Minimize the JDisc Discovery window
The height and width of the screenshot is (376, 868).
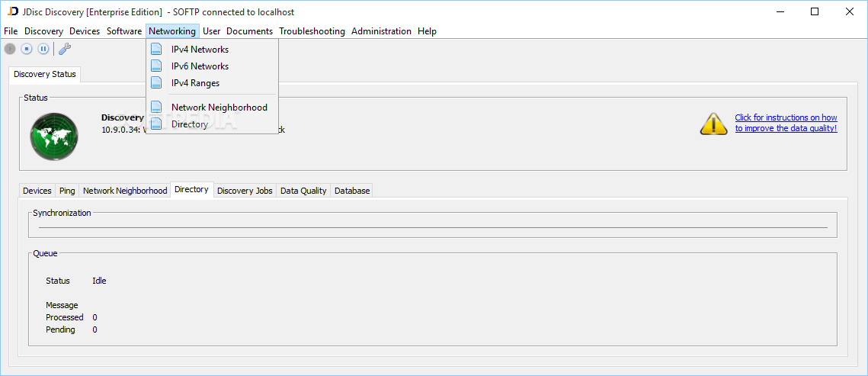[780, 11]
